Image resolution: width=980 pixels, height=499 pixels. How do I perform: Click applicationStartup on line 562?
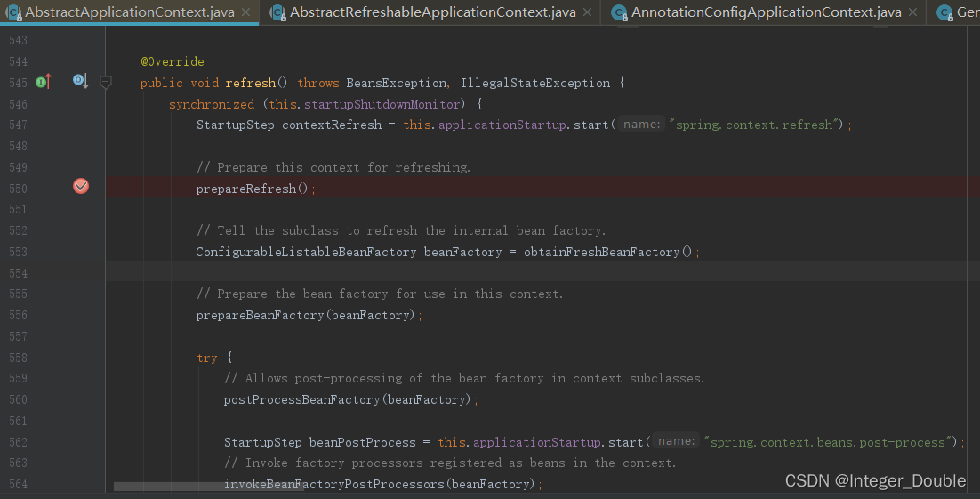pyautogui.click(x=537, y=442)
